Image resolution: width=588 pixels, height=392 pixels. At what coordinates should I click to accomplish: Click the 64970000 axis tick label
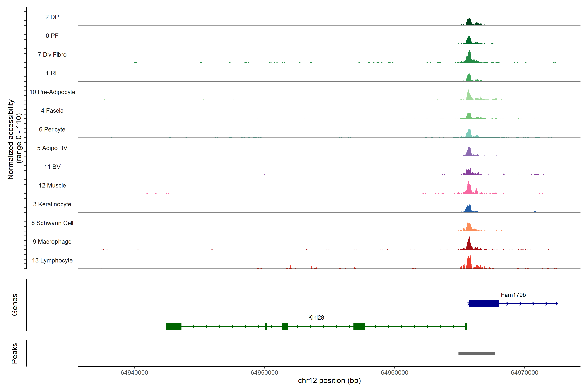[524, 373]
